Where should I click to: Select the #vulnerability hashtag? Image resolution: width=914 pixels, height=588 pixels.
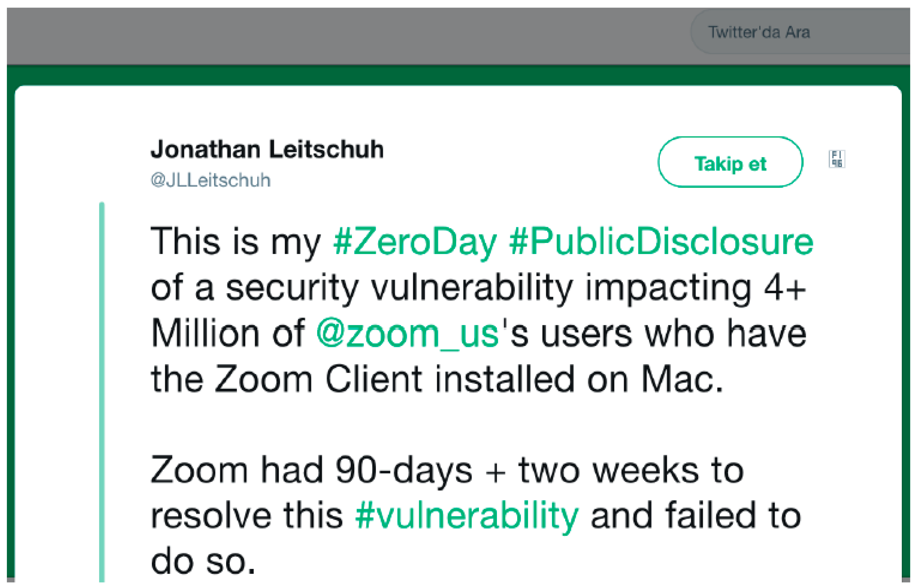[x=466, y=516]
